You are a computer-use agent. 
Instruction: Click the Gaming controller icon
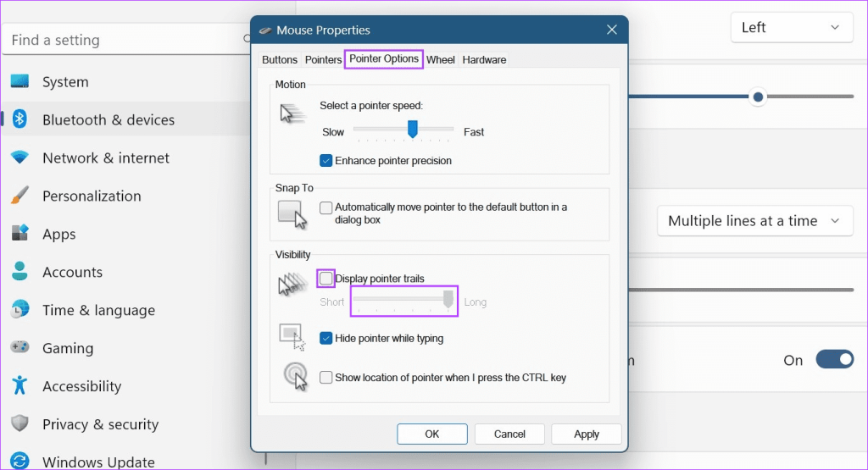pos(20,348)
